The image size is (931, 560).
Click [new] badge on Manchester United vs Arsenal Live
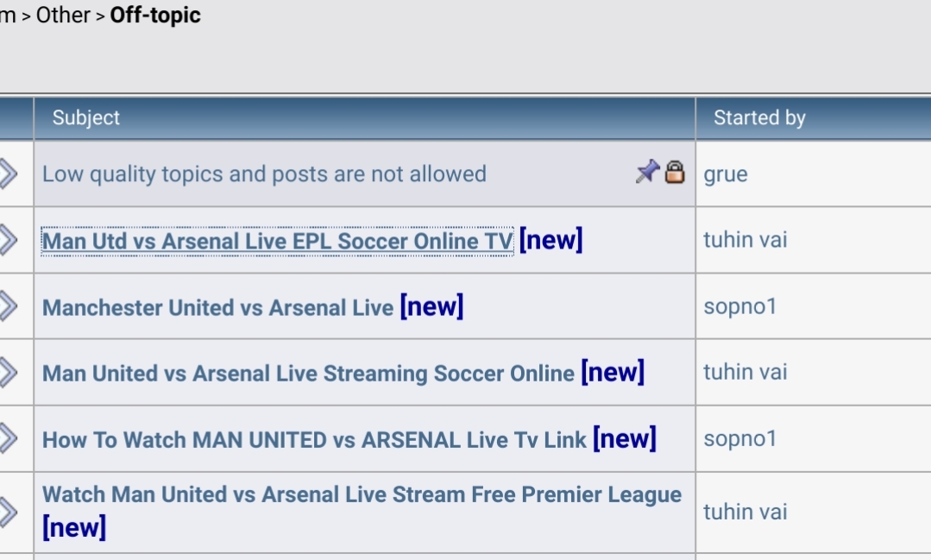(431, 306)
